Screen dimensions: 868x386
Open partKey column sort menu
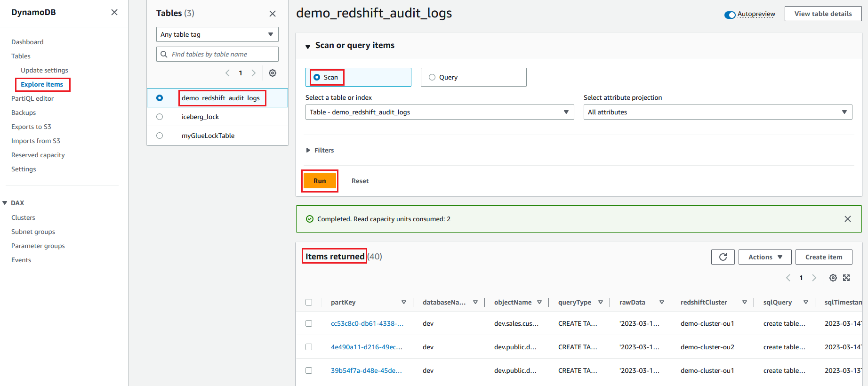(x=404, y=302)
